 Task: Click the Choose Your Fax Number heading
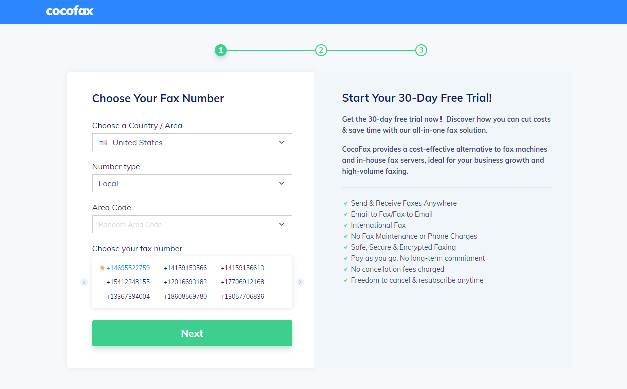coord(158,98)
